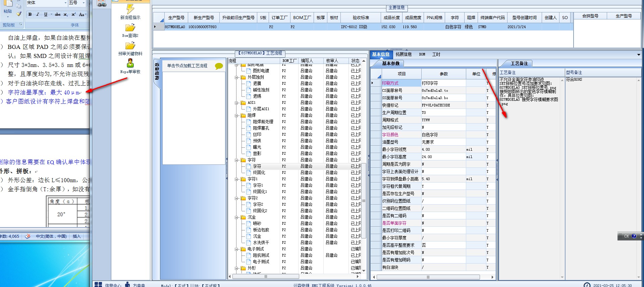The height and width of the screenshot is (287, 644).
Task: Click 单击节点加载工艺流程 button
Action: click(x=187, y=66)
